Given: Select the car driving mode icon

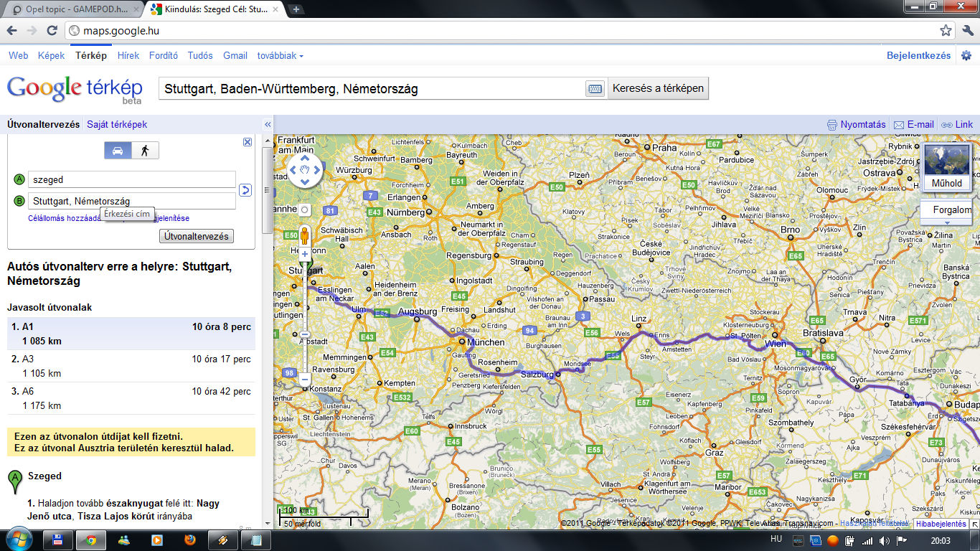Looking at the screenshot, I should [x=118, y=151].
